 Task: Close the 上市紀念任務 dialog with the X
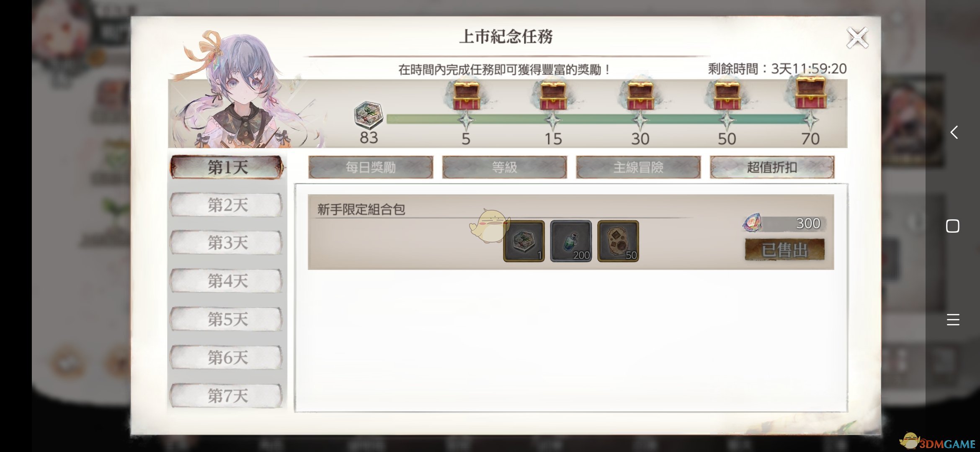[x=857, y=38]
